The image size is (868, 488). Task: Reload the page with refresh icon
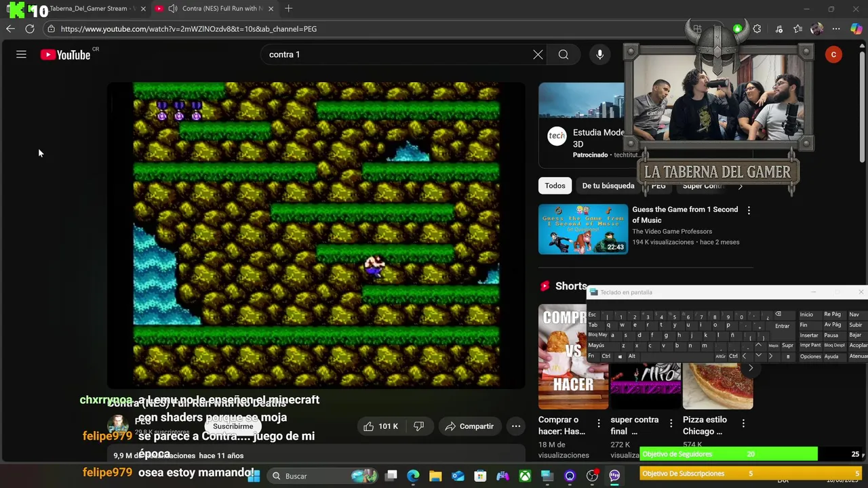(x=30, y=28)
